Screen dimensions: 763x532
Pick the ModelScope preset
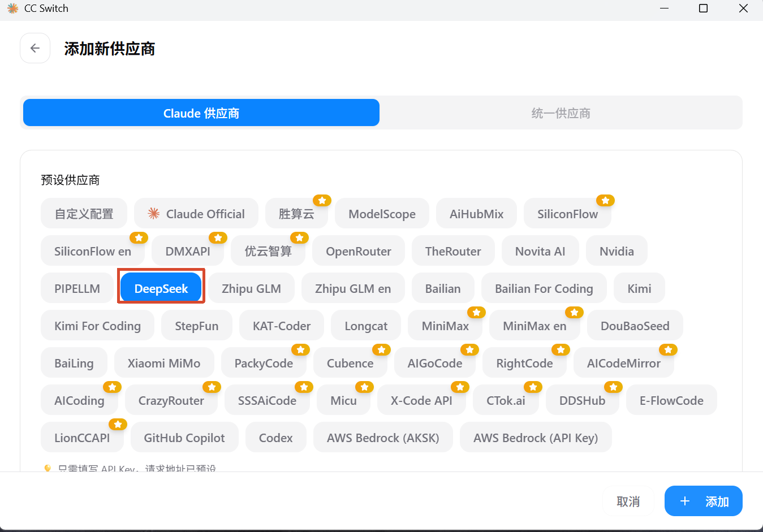382,214
